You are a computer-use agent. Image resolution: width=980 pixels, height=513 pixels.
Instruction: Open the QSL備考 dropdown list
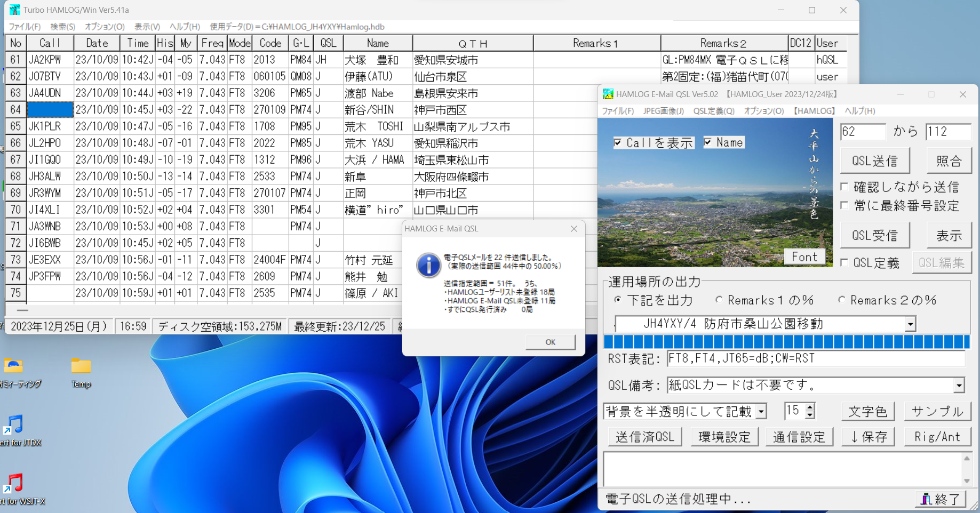click(x=959, y=385)
